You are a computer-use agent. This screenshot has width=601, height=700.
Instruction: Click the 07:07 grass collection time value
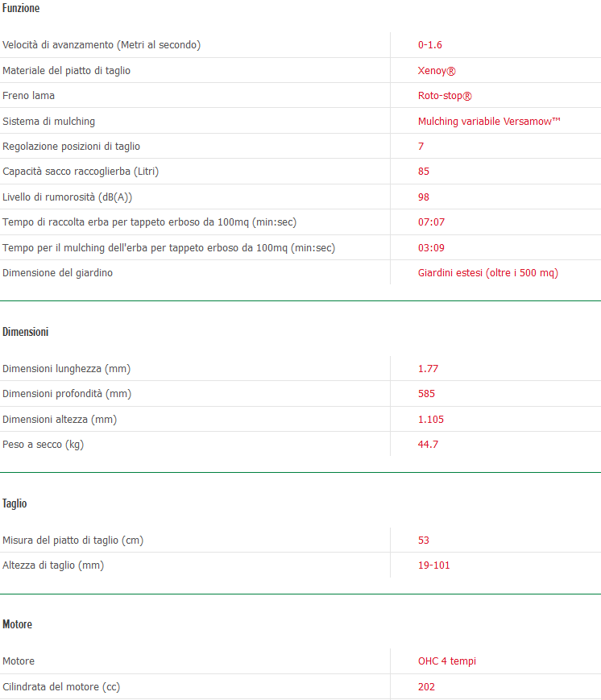[x=431, y=222]
